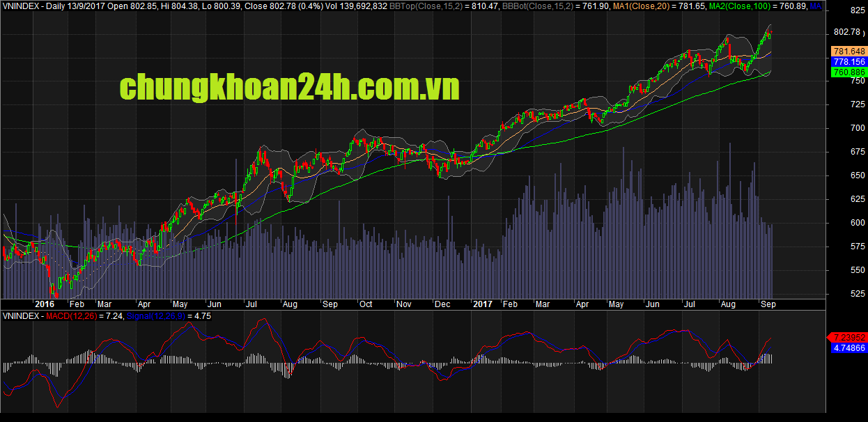
Task: Click the green 760.886 price tag
Action: [x=848, y=72]
